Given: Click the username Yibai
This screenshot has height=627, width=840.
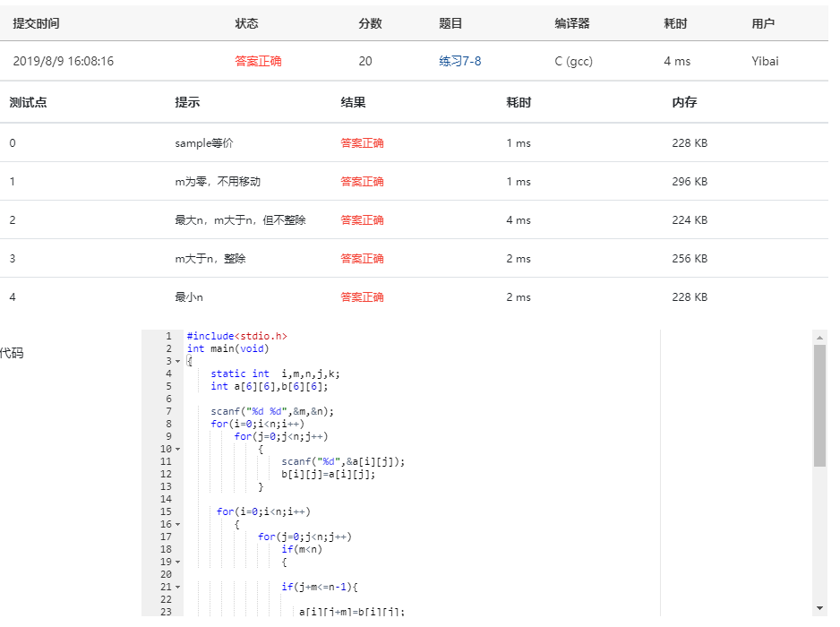Looking at the screenshot, I should (x=765, y=61).
